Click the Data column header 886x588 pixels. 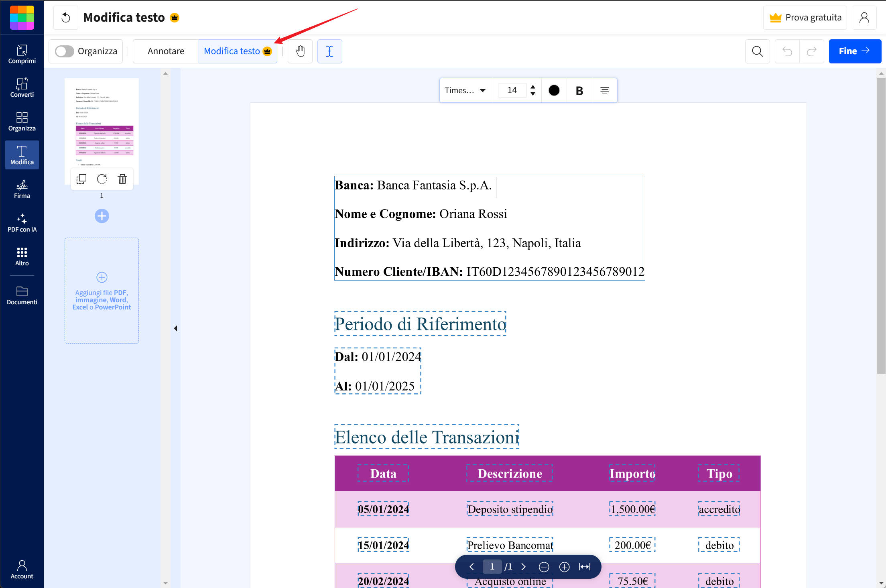tap(383, 474)
